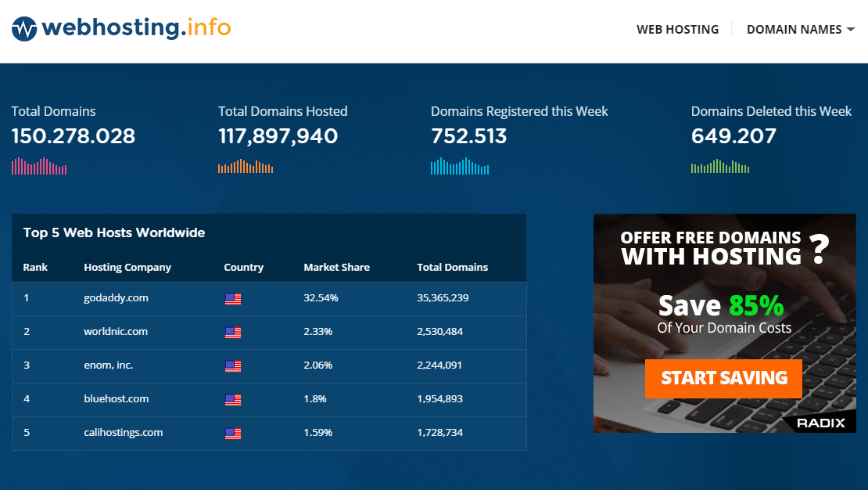868x497 pixels.
Task: Click the Domains Deleted this Week label
Action: 771,111
